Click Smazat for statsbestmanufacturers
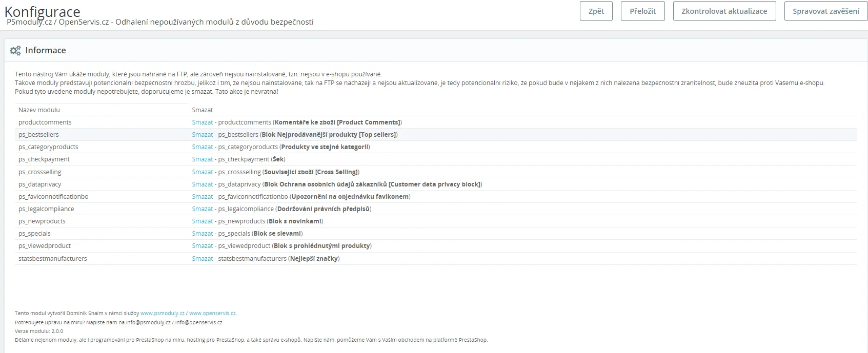Viewport: 868px width, 353px height. coord(202,259)
